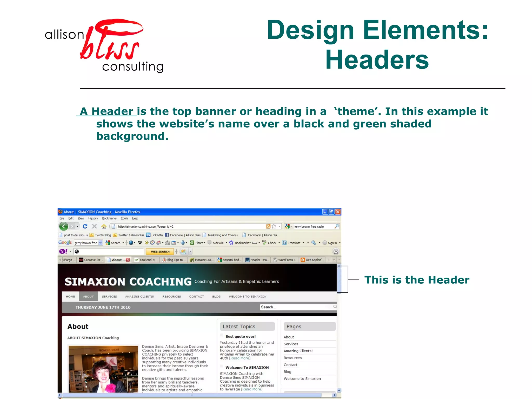Open the Bookmarks menu
Image resolution: width=532 pixels, height=399 pixels.
109,218
